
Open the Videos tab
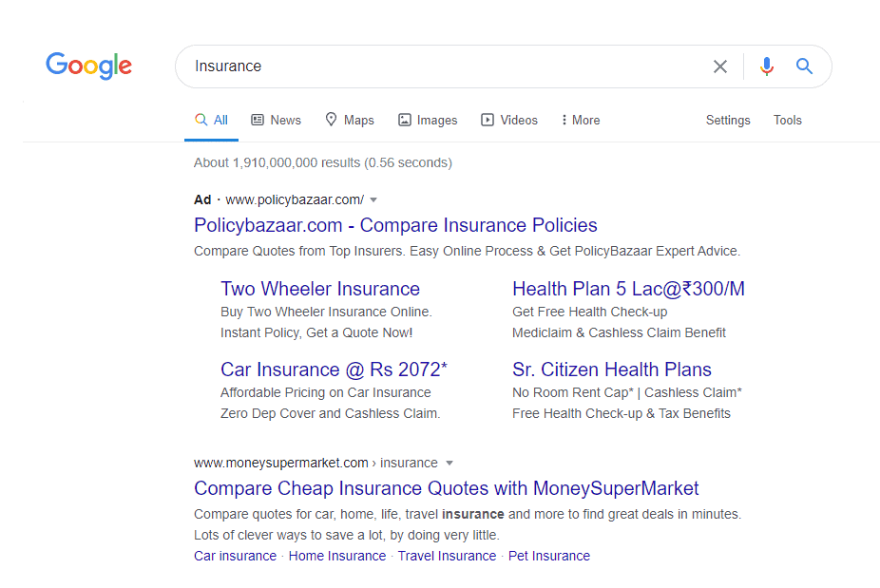click(x=509, y=120)
